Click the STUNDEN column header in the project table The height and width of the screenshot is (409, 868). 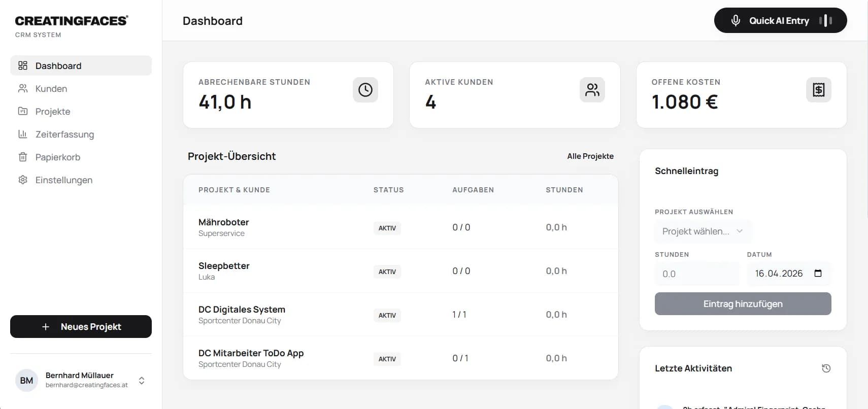(x=564, y=190)
